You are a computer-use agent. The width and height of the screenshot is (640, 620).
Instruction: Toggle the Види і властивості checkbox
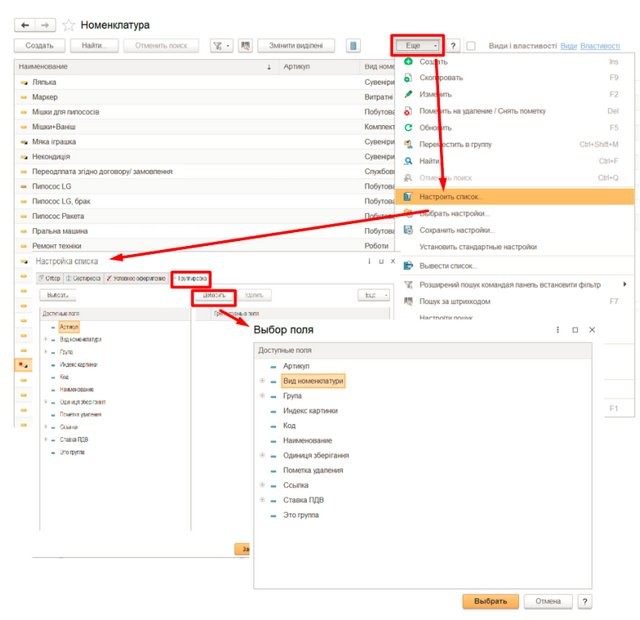tap(470, 46)
